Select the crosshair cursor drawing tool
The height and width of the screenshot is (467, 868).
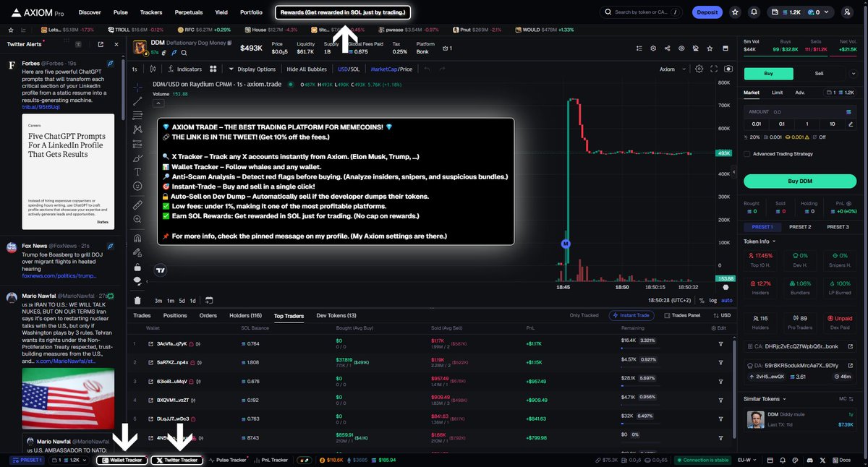click(137, 86)
